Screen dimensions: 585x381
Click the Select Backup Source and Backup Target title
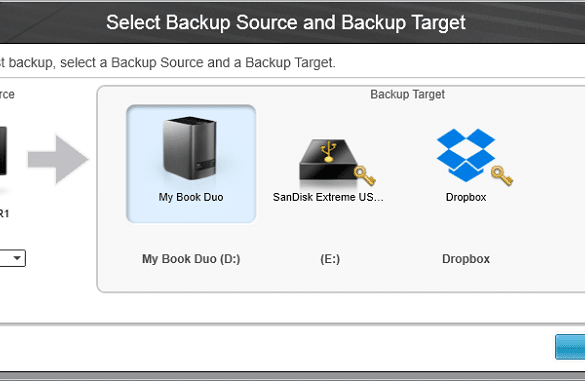(x=286, y=22)
